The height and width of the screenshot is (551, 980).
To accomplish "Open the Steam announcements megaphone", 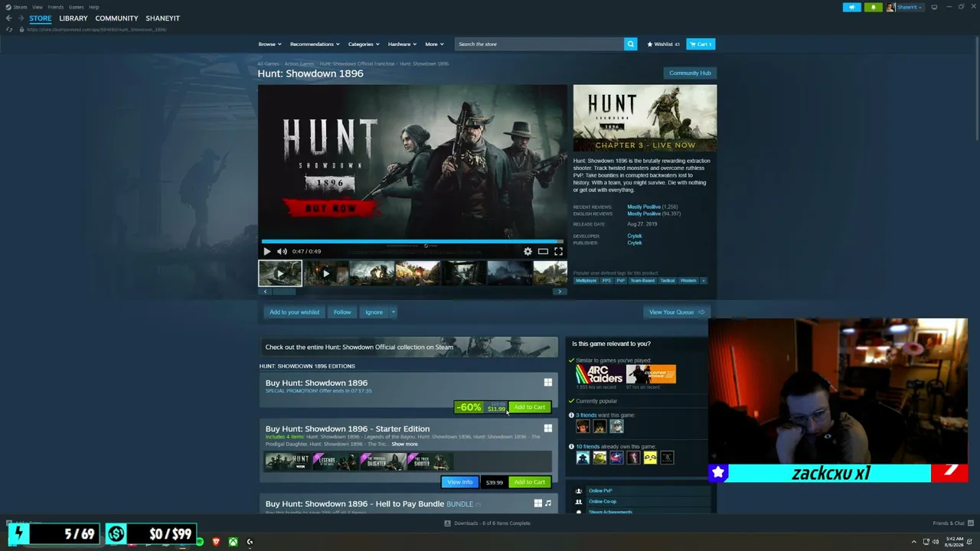I will point(852,7).
